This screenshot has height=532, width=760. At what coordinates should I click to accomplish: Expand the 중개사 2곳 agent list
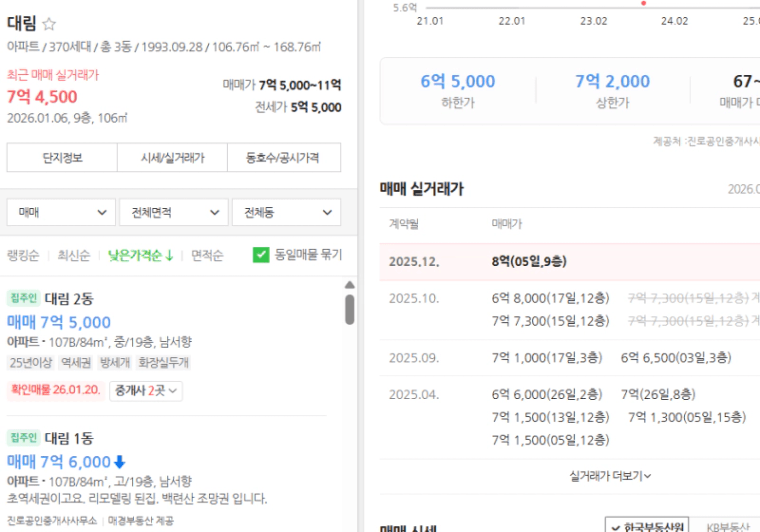(146, 390)
